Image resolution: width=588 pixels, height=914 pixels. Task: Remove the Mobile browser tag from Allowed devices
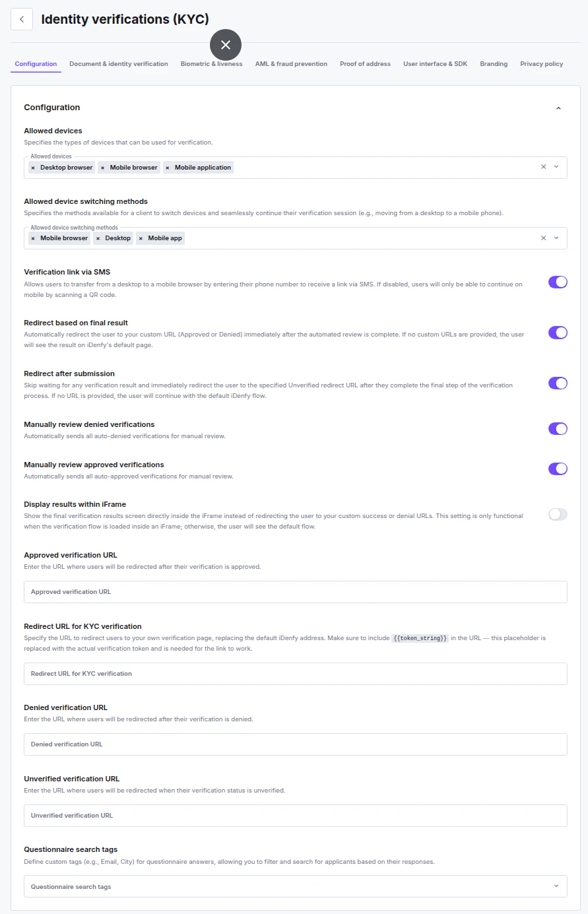pos(103,168)
